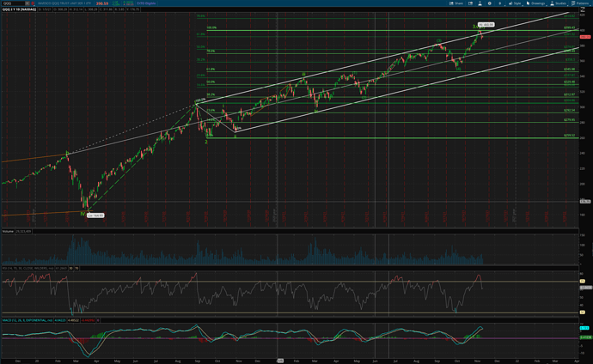Open the symbol selector dropdown arrow

tap(28, 3)
